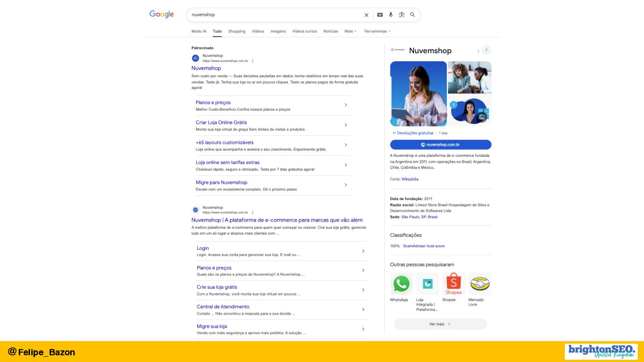Click knowledge panel next arrow button

click(487, 50)
